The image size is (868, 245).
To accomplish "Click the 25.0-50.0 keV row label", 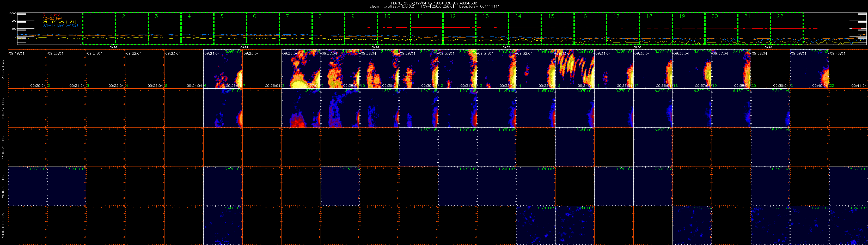I will click(x=3, y=186).
